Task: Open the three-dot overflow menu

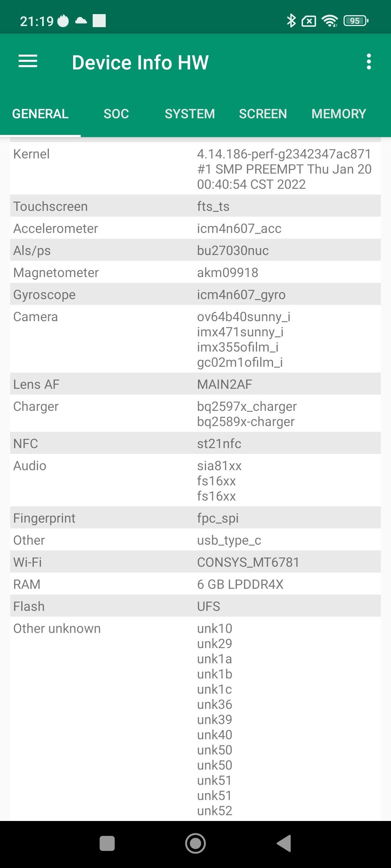Action: (369, 62)
